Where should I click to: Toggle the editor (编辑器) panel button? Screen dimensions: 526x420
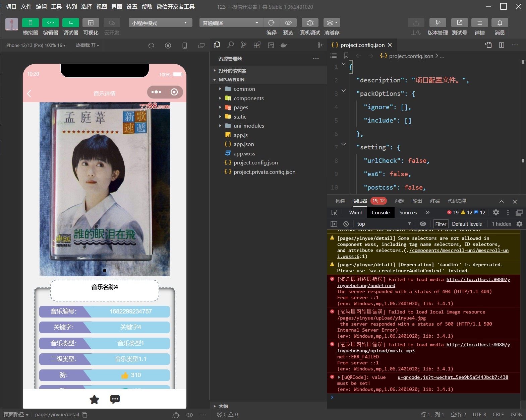click(x=50, y=23)
